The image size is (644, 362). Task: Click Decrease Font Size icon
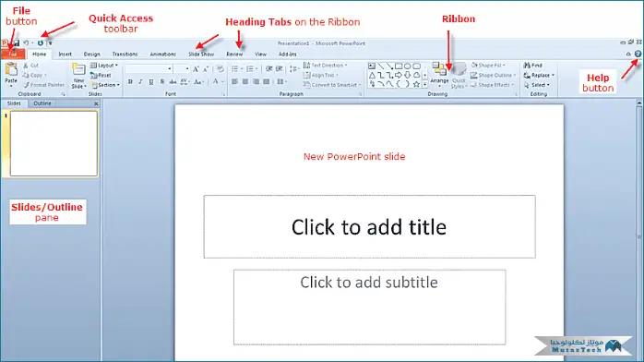pyautogui.click(x=206, y=69)
